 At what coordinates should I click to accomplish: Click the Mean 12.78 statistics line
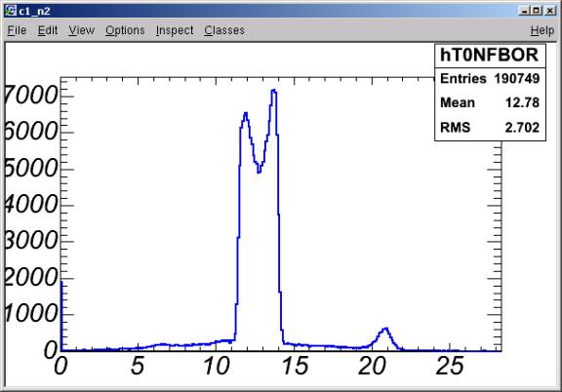tap(490, 102)
